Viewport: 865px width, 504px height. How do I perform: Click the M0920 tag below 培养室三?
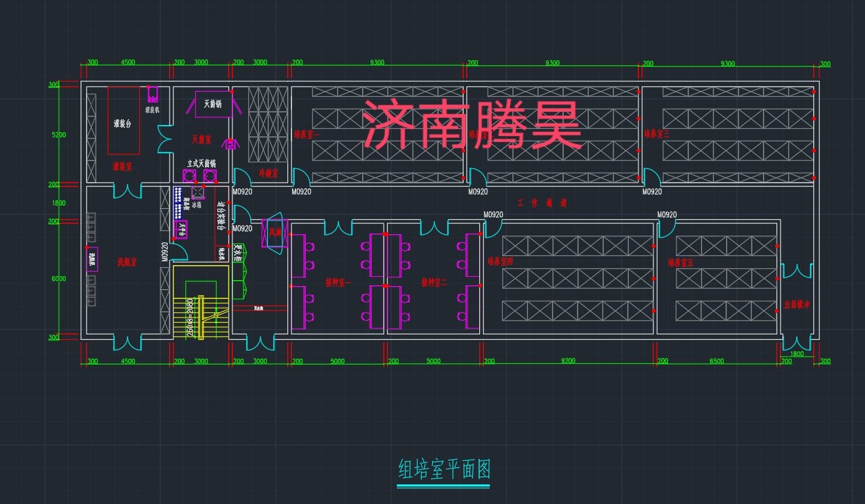652,192
